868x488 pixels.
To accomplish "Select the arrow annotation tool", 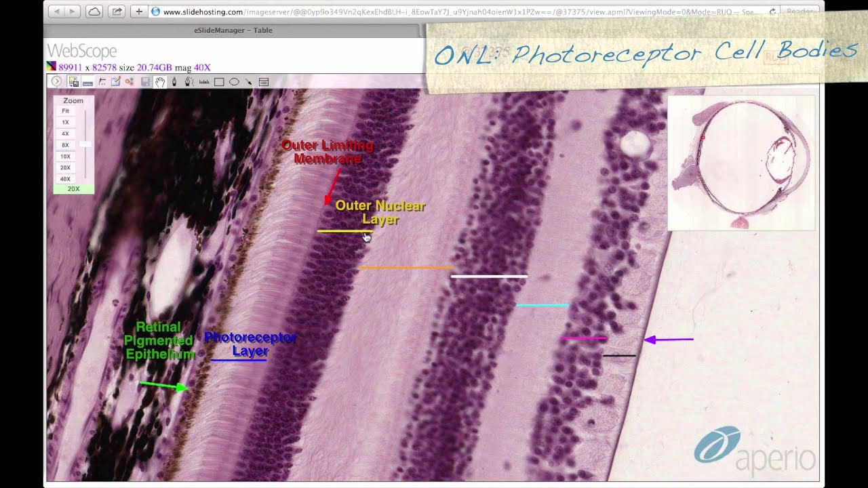I will click(x=249, y=82).
